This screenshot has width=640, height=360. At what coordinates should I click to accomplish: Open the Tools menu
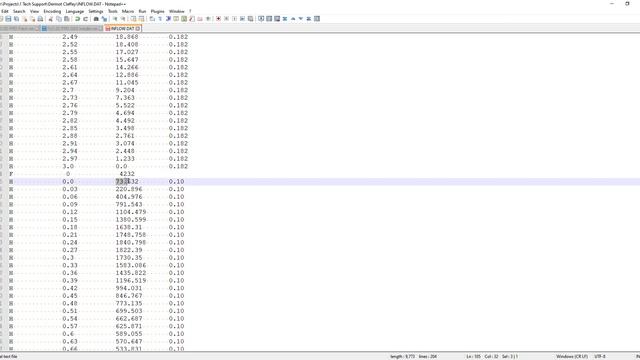113,11
